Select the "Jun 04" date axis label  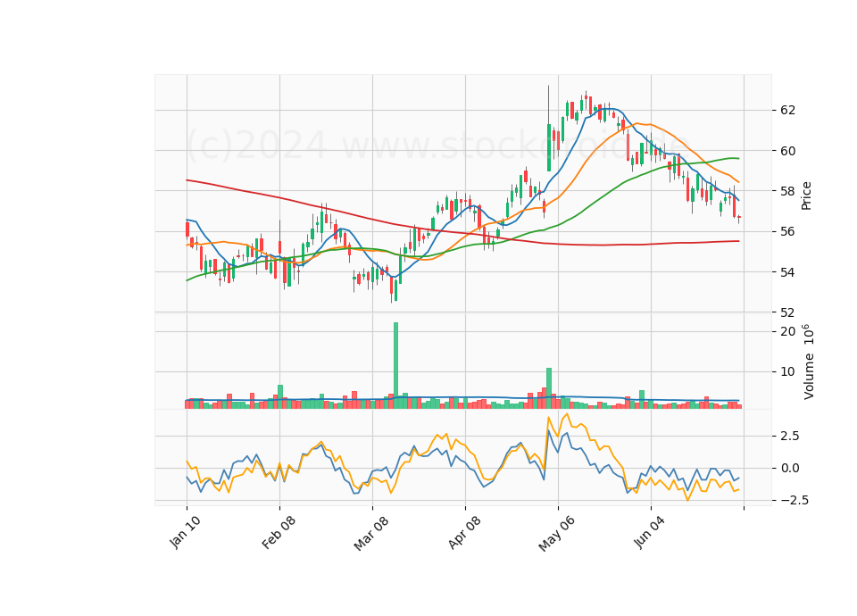coord(650,531)
